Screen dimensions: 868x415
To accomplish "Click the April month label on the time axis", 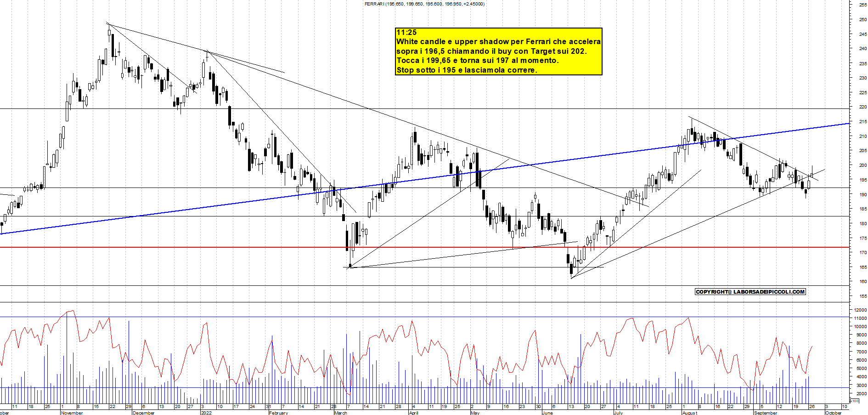I will tap(414, 413).
